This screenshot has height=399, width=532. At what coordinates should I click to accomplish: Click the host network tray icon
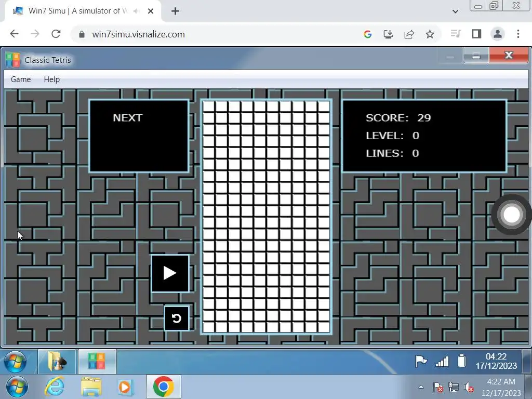tap(454, 387)
